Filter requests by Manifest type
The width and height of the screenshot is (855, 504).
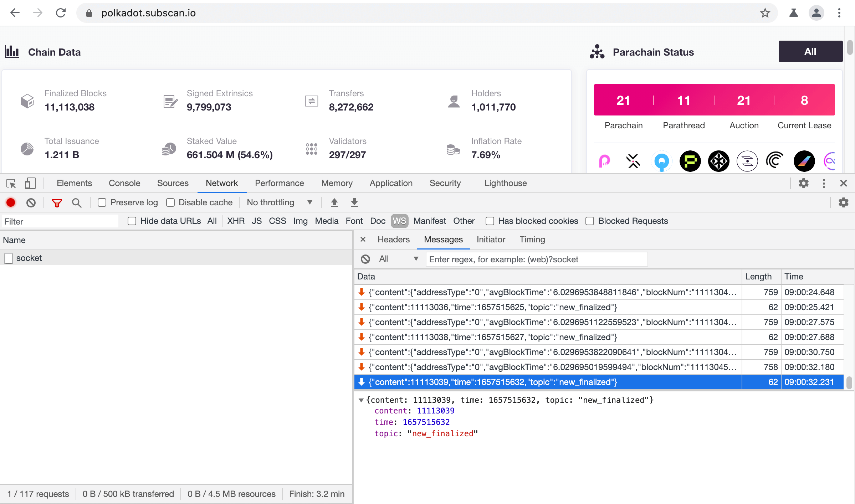pos(430,221)
